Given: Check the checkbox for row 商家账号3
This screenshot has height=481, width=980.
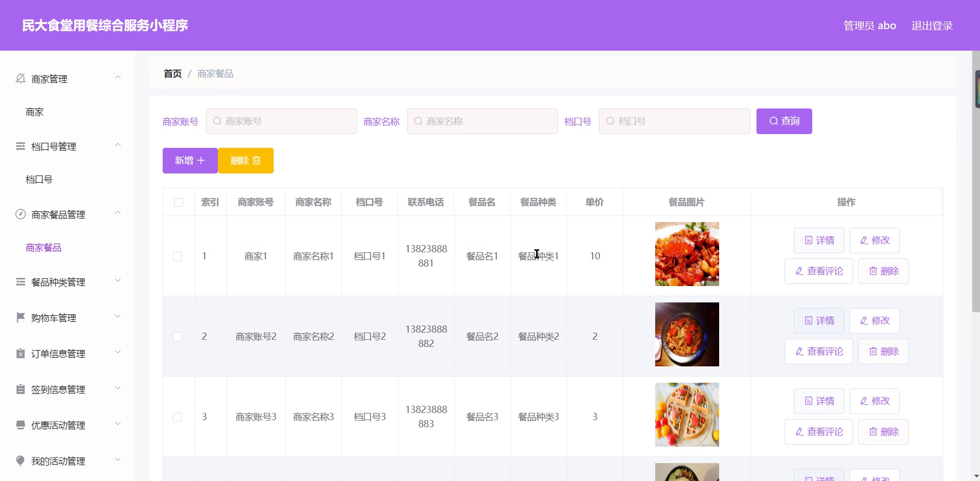Looking at the screenshot, I should (177, 417).
